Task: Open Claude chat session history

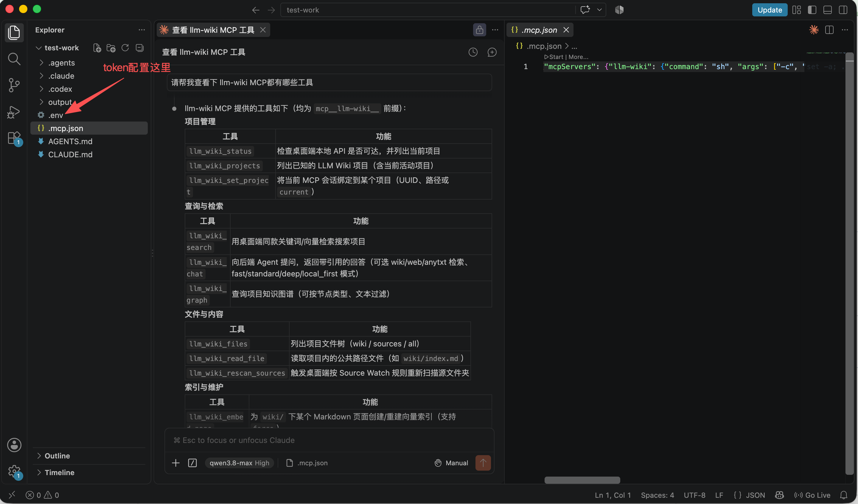Action: coord(473,52)
